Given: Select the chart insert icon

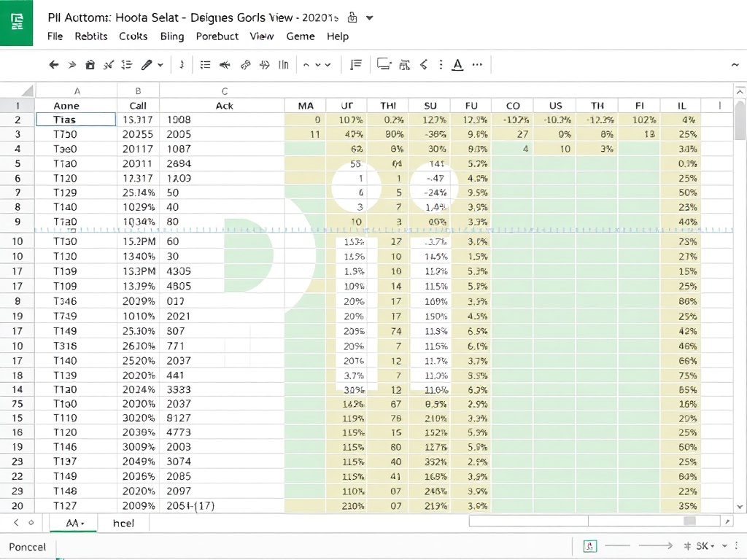Looking at the screenshot, I should (x=285, y=65).
